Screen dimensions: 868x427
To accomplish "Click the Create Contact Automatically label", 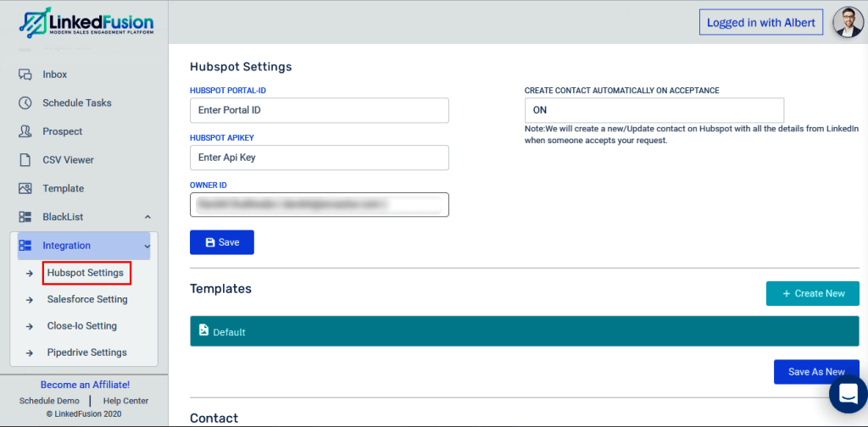I will pyautogui.click(x=622, y=90).
